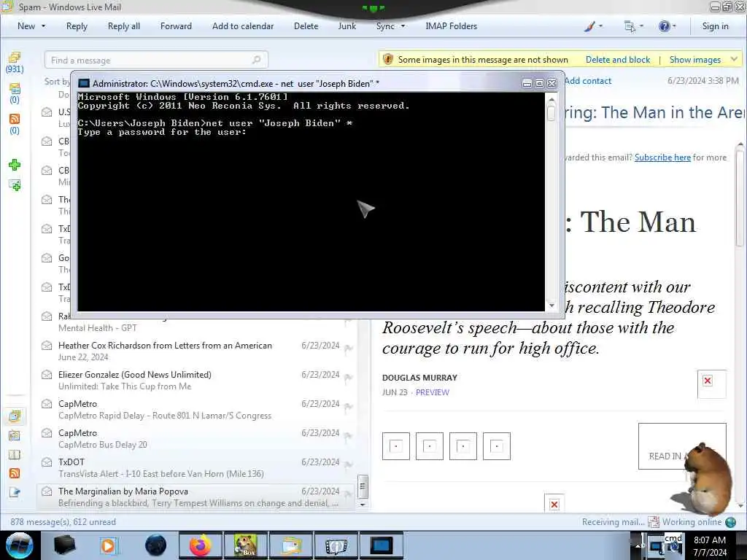Click broken image placeholder beside Douglas Murray
Image resolution: width=747 pixels, height=560 pixels.
(711, 384)
